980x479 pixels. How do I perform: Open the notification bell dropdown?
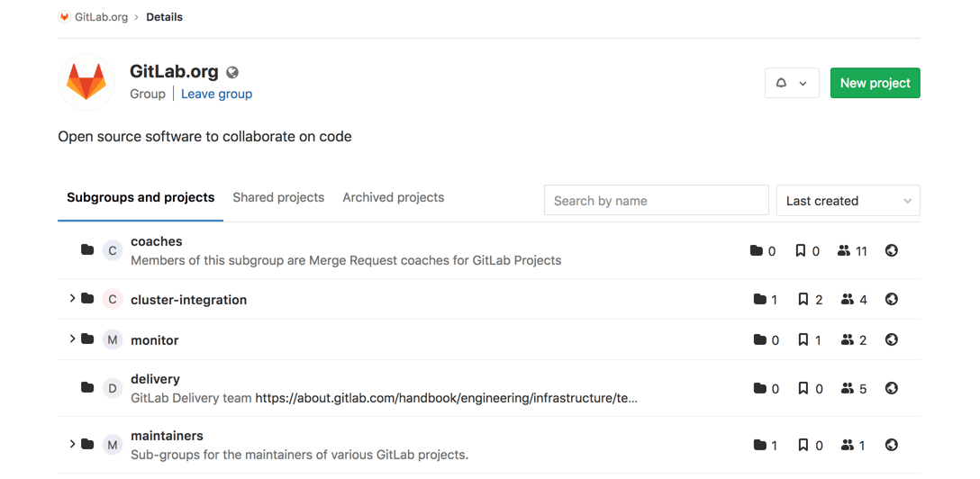click(x=792, y=83)
